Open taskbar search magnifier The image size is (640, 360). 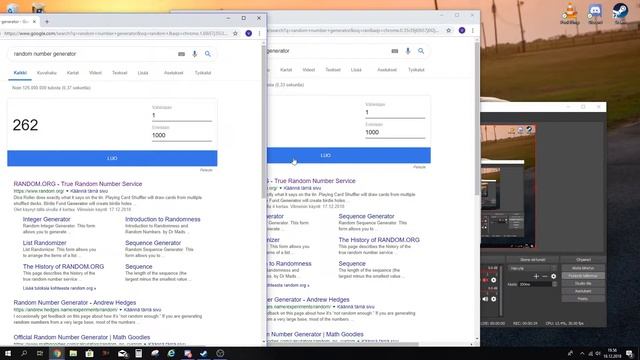(24, 353)
